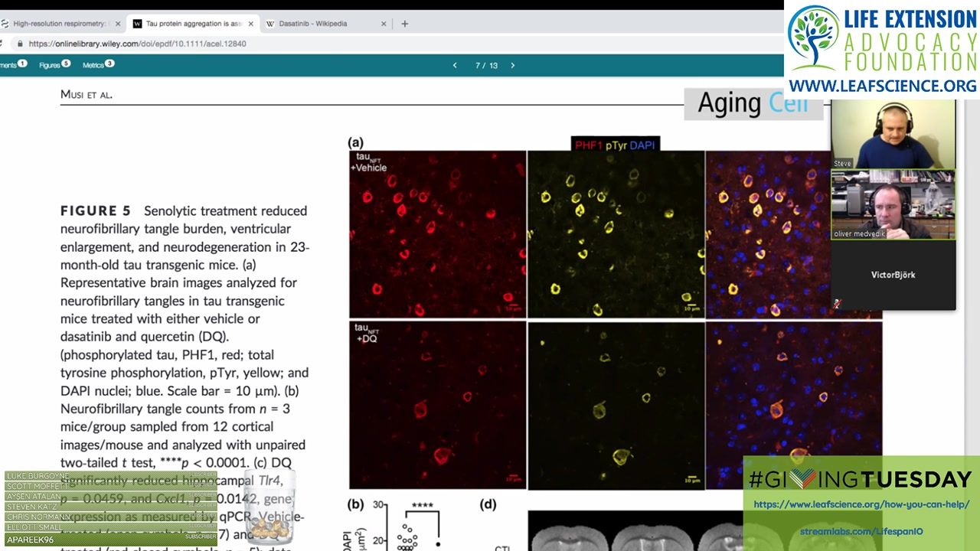Image resolution: width=980 pixels, height=551 pixels.
Task: Open the Figures section
Action: coord(51,65)
